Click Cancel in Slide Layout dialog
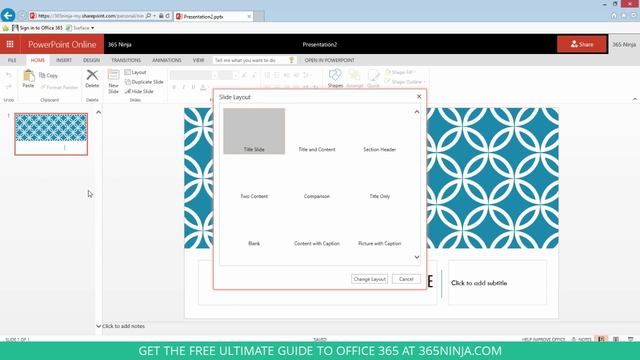 click(x=406, y=279)
